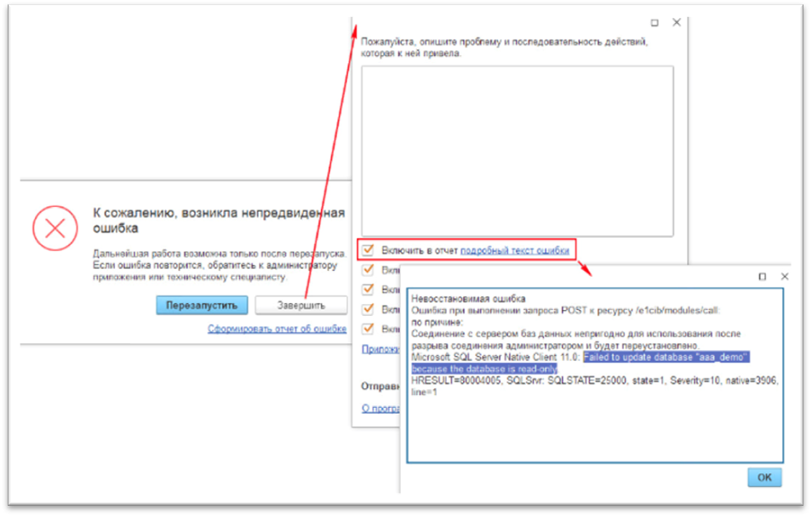The width and height of the screenshot is (812, 516).
Task: Click the 'Невосстановимая ошибка' line in details
Action: (x=467, y=299)
